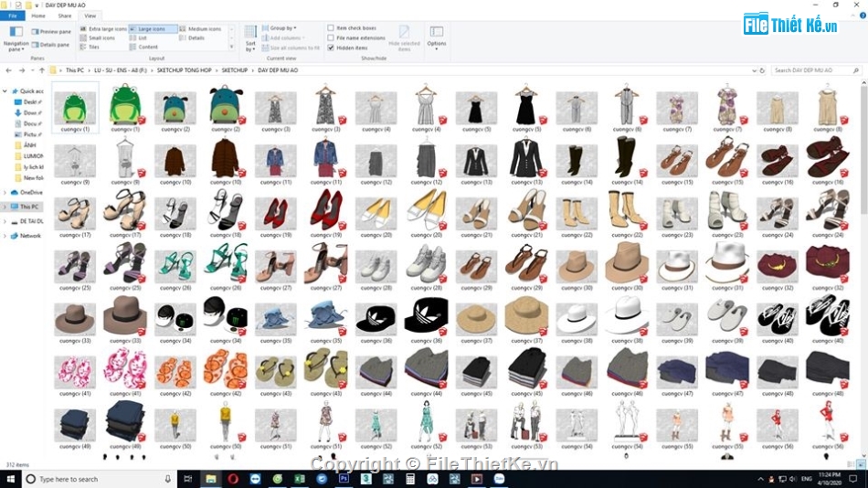Select Extra large icons layout
This screenshot has height=488, width=868.
point(103,29)
